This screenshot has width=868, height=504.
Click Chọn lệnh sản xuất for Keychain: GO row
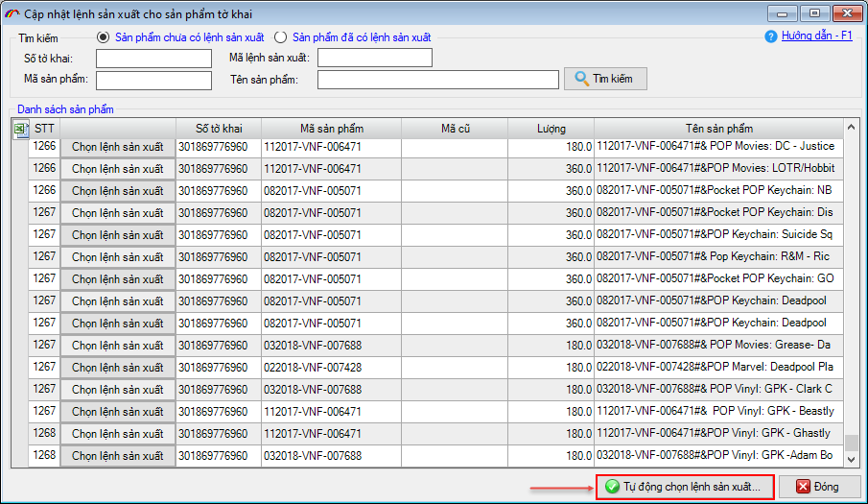tap(118, 279)
